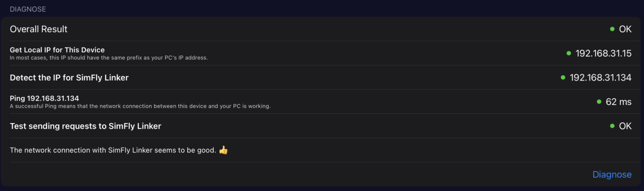Click the green dot for sending requests test
644x191 pixels.
pos(612,126)
